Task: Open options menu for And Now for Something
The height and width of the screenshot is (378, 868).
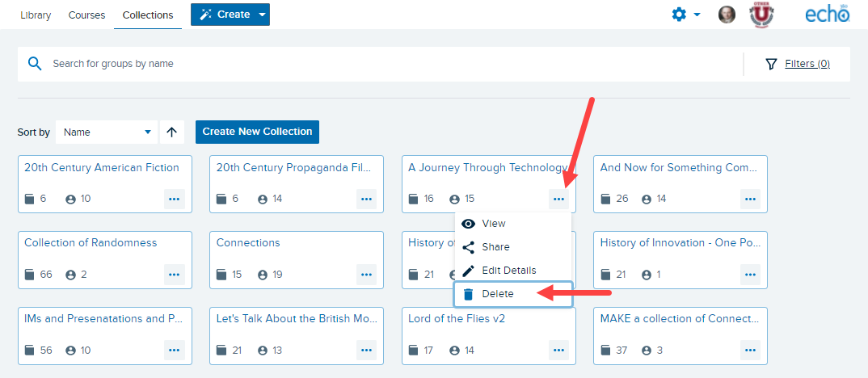Action: pos(750,199)
